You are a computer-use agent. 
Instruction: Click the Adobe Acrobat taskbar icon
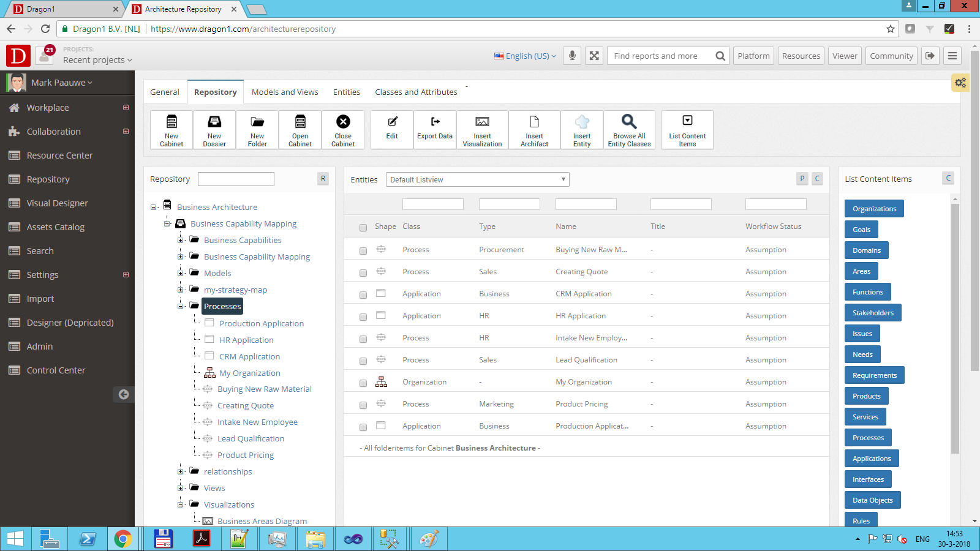(x=202, y=539)
